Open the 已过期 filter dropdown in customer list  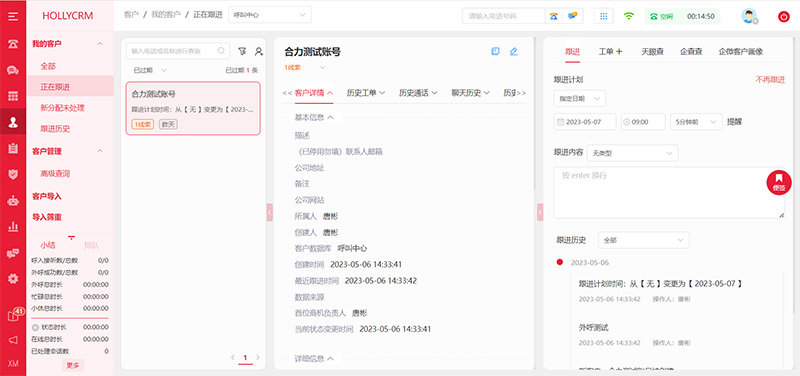150,70
